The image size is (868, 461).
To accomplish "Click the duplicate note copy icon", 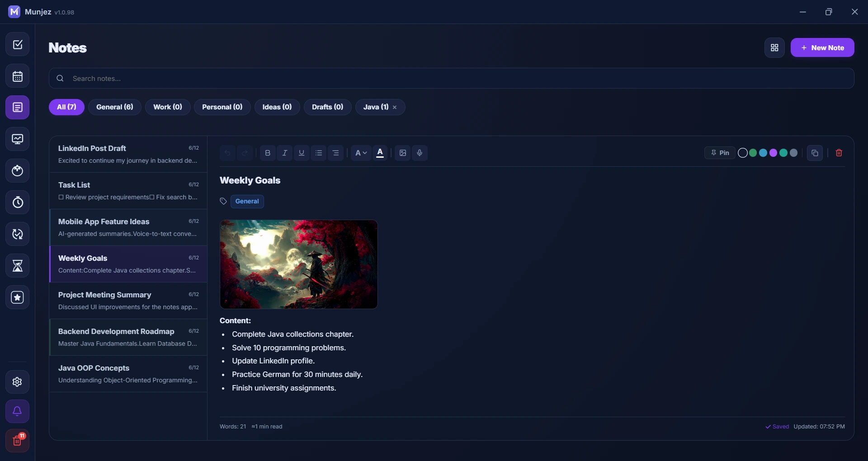I will pyautogui.click(x=815, y=153).
